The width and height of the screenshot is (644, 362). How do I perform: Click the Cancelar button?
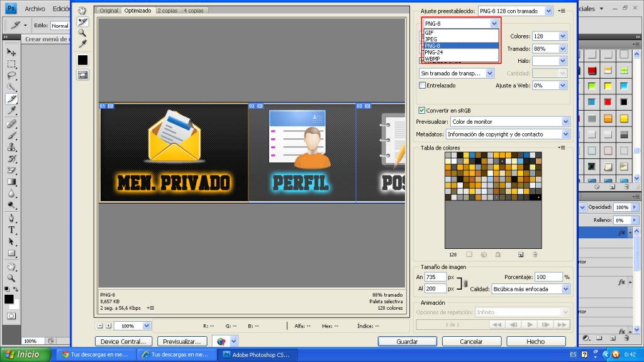[472, 341]
